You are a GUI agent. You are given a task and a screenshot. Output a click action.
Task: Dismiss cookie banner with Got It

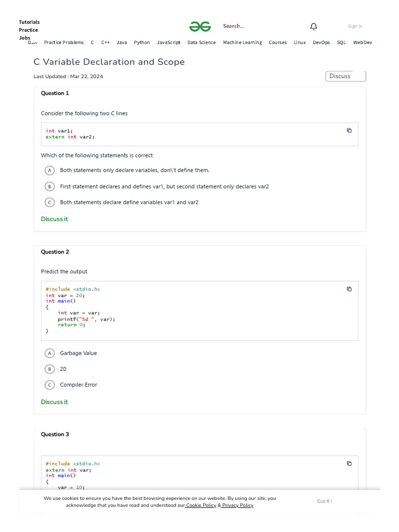[x=324, y=501]
